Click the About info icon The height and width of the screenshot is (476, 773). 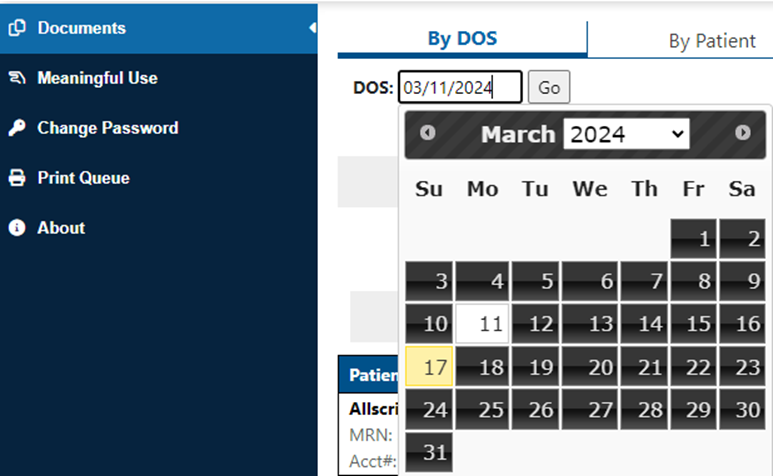click(x=17, y=228)
